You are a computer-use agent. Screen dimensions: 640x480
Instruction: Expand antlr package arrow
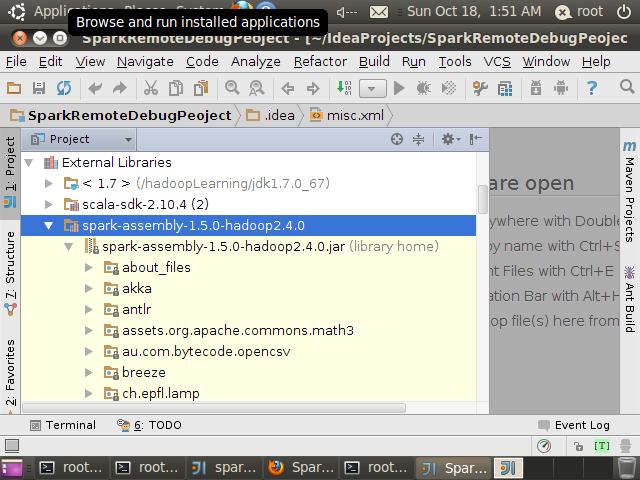pos(89,310)
